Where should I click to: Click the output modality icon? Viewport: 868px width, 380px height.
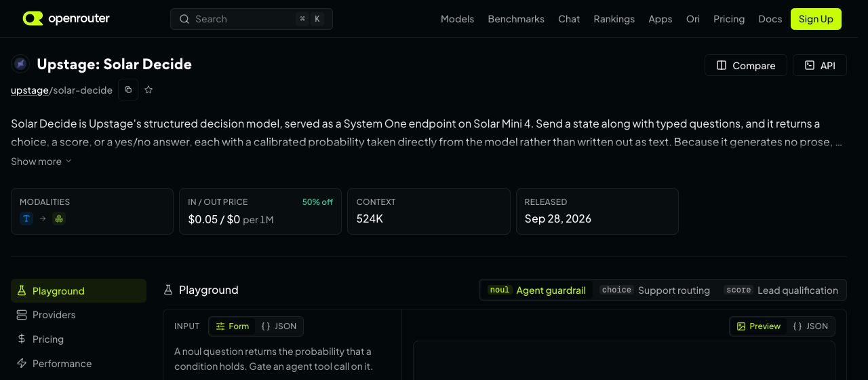click(59, 218)
